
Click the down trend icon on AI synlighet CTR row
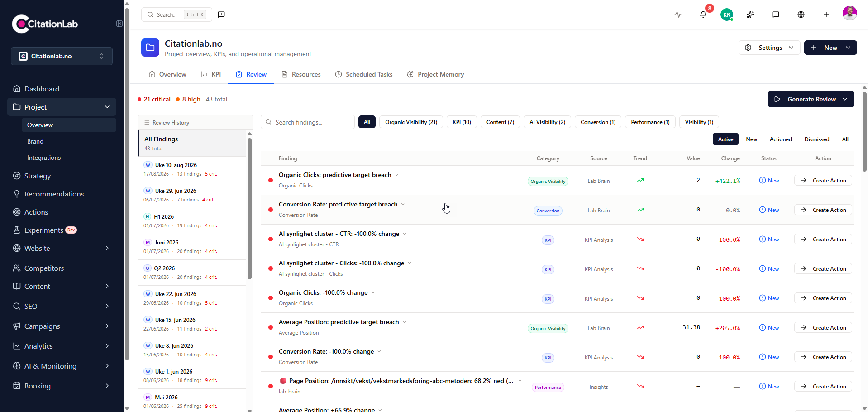click(x=640, y=239)
